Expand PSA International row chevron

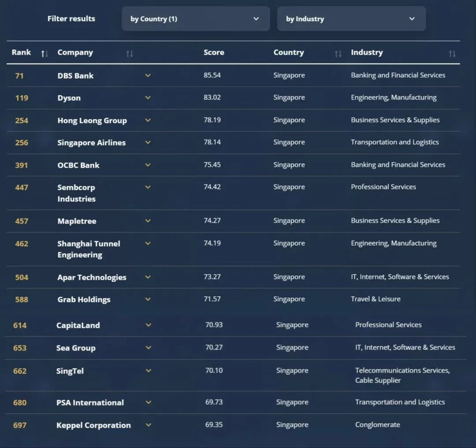149,402
